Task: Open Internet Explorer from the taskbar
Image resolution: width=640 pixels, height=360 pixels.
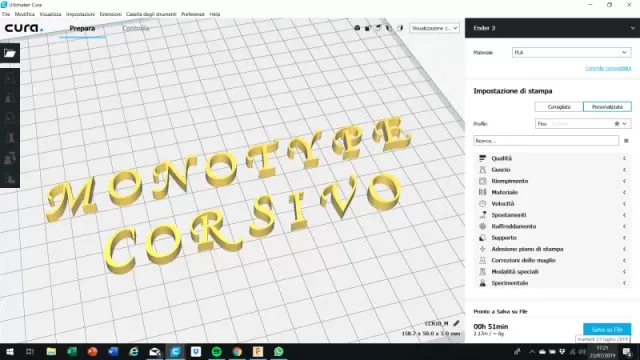Action: (x=134, y=351)
